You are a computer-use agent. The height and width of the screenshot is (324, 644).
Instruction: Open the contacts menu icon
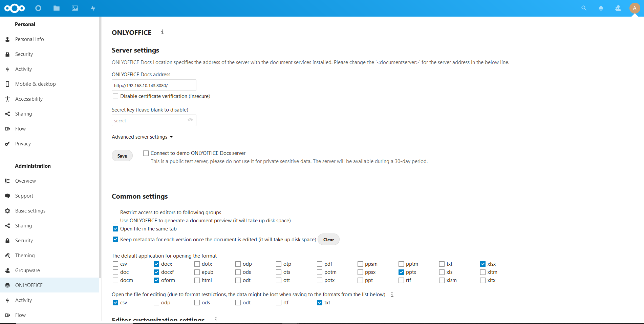618,8
